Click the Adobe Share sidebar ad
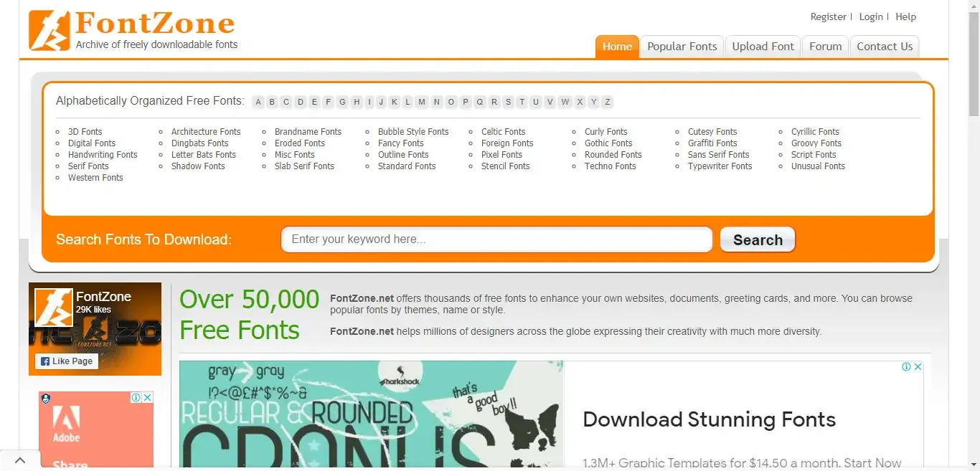This screenshot has width=980, height=471. (96, 430)
